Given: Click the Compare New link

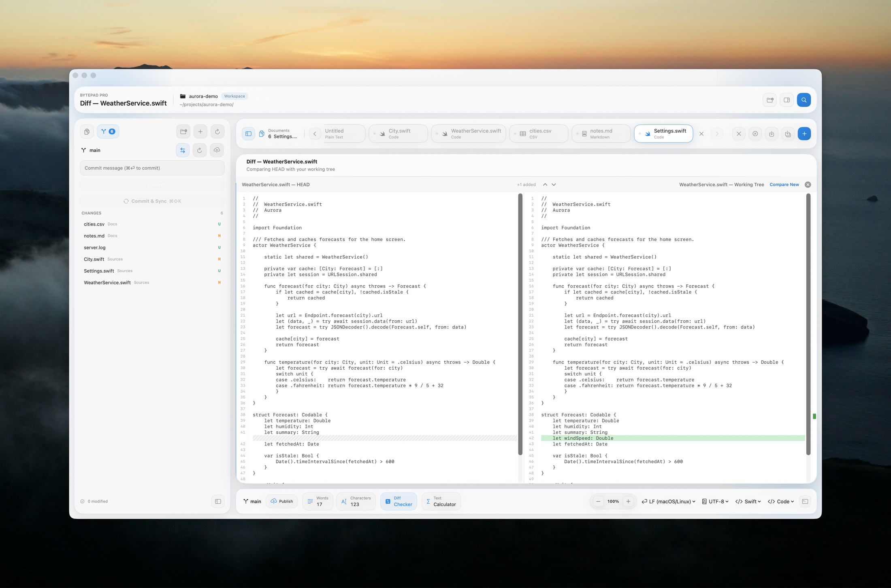Looking at the screenshot, I should coord(784,185).
